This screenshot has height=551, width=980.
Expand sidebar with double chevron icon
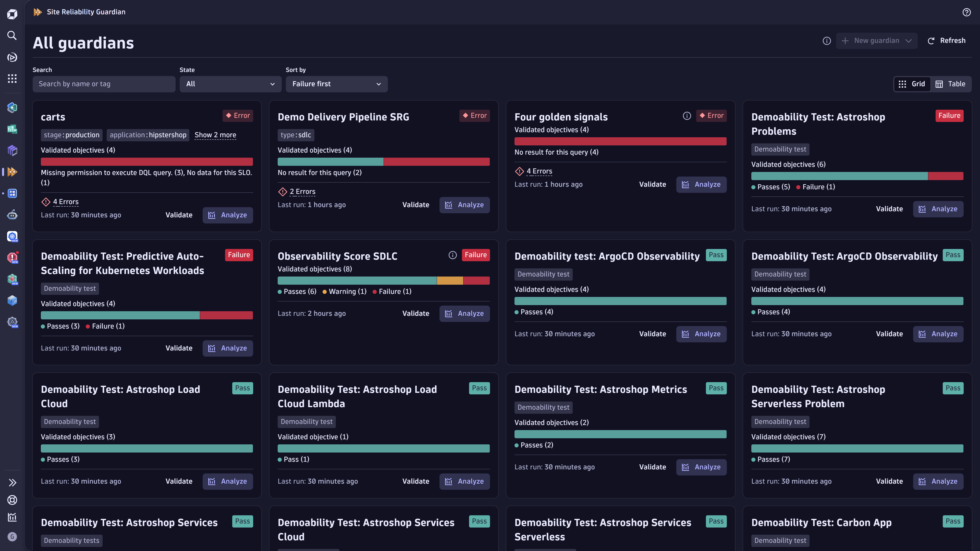point(12,483)
